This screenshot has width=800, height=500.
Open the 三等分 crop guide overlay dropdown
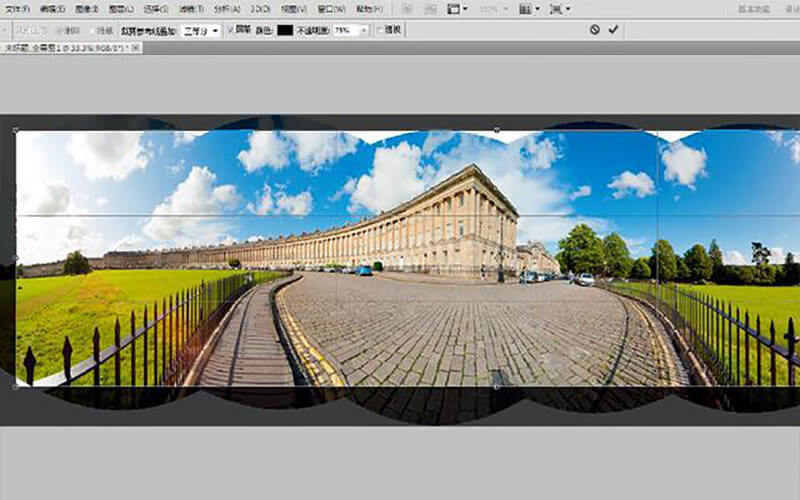pos(200,30)
